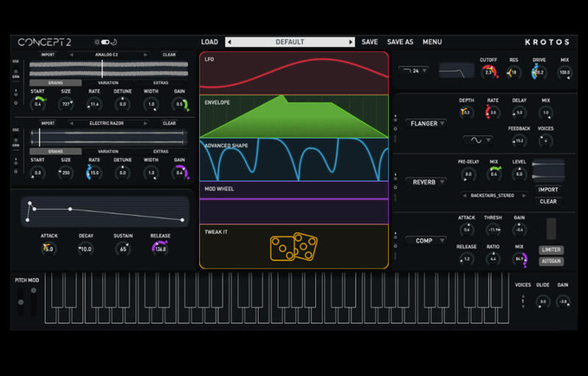This screenshot has width=588, height=376.
Task: Click the Krotos logo
Action: [546, 42]
